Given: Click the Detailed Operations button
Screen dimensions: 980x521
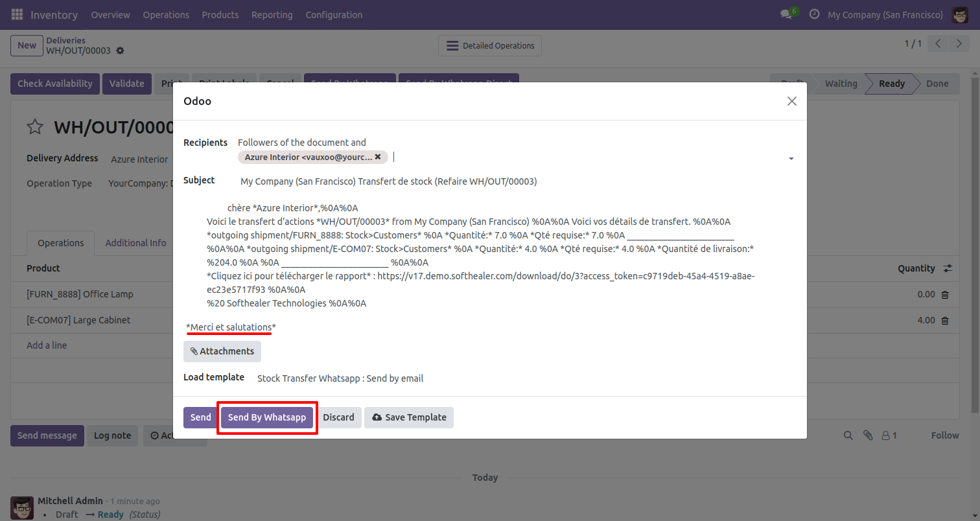Looking at the screenshot, I should click(490, 45).
